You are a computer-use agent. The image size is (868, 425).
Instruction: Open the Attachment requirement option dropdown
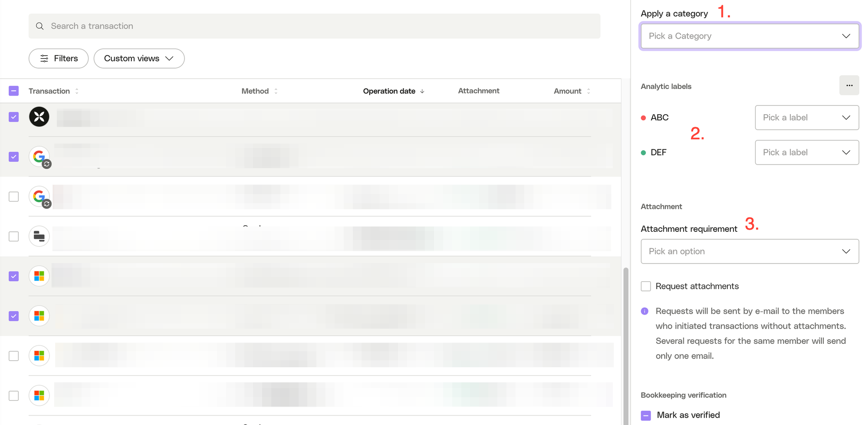750,251
